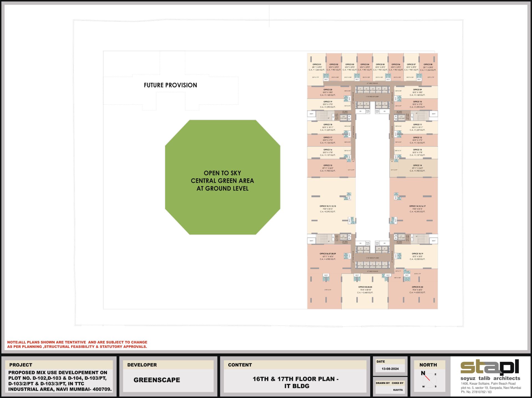Click the OFFICE 13 label, 1,137 SQ.FT. right wing

click(x=417, y=150)
